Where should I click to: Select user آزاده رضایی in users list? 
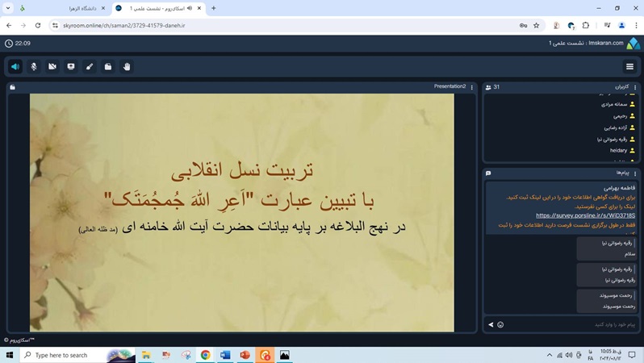click(x=615, y=127)
